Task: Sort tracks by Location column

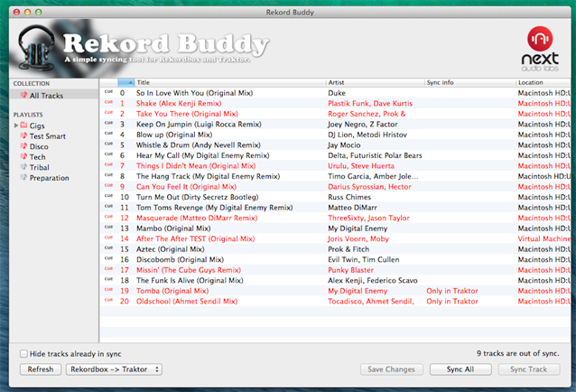Action: (543, 82)
